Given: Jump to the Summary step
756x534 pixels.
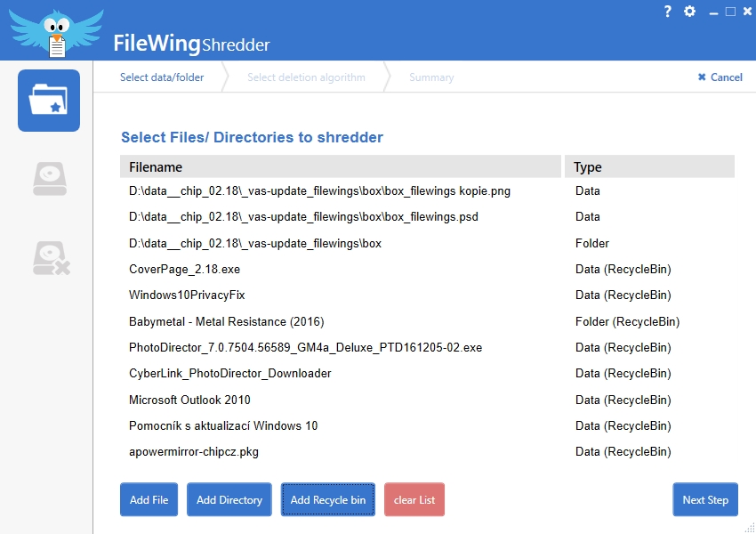Looking at the screenshot, I should 431,77.
